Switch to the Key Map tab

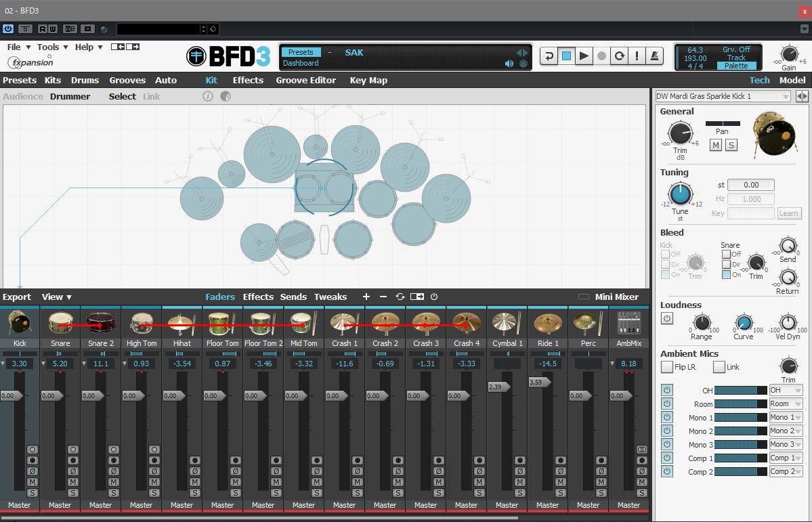click(368, 81)
